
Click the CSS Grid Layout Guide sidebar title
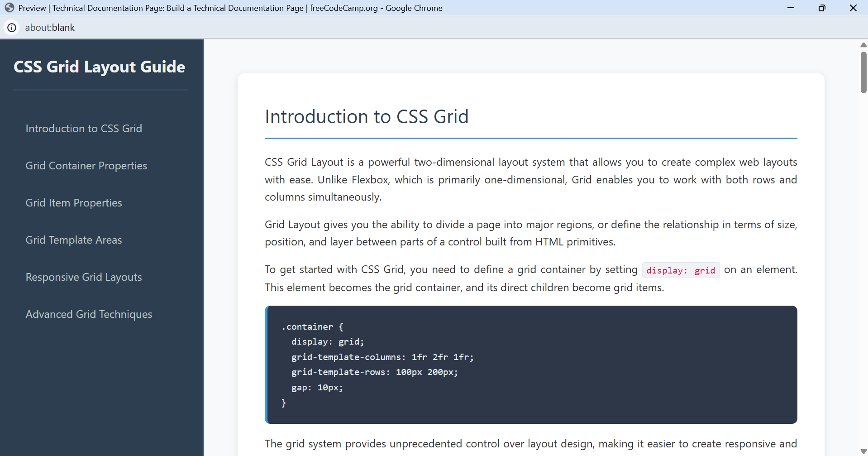100,67
